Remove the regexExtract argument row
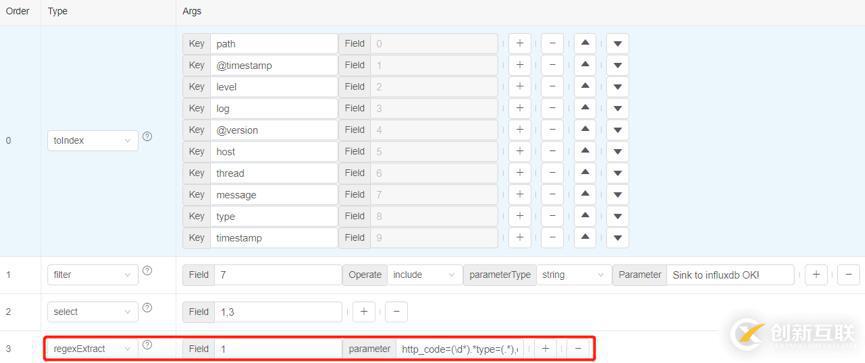865x363 pixels. tap(578, 349)
